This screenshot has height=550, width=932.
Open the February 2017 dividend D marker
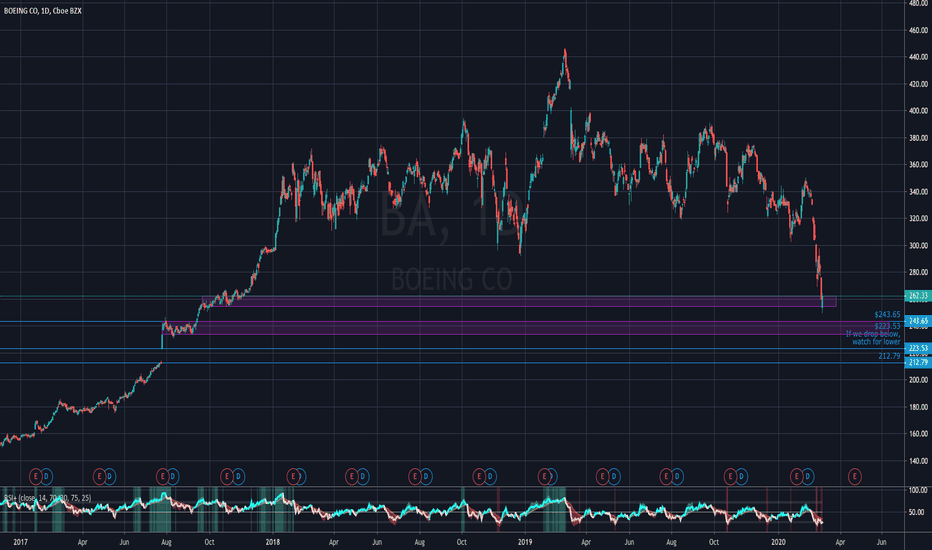pyautogui.click(x=46, y=476)
